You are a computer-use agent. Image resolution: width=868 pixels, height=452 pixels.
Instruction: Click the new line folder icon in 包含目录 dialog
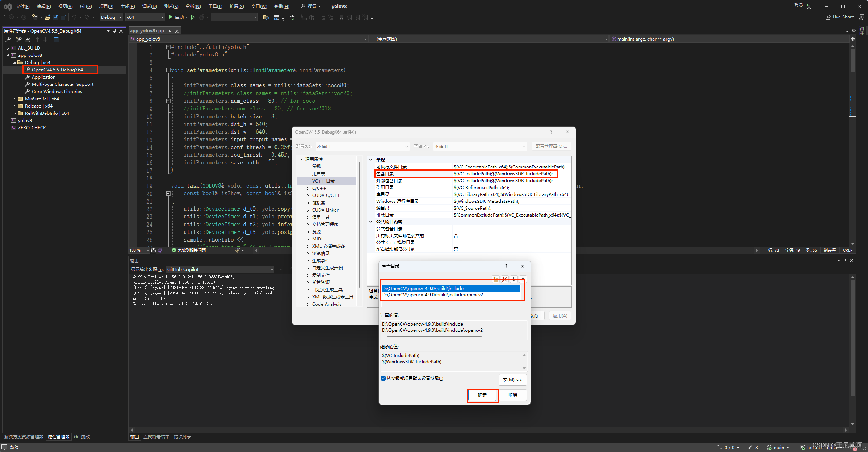pos(495,279)
